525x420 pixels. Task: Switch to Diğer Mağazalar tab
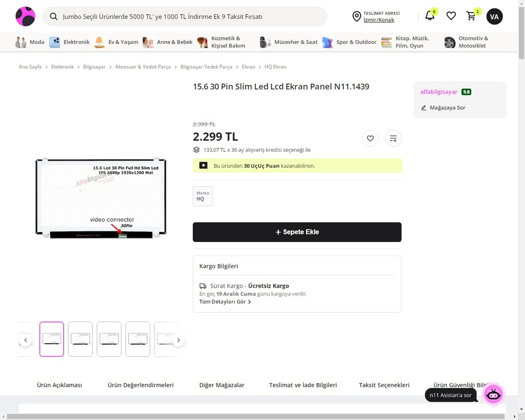(x=221, y=385)
